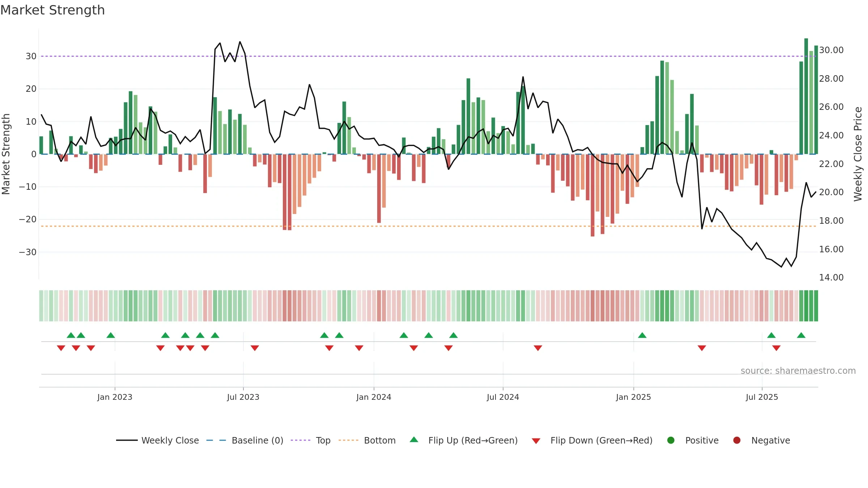Click the flip-down marker after Jul 2024
This screenshot has height=488, width=868.
(x=538, y=348)
